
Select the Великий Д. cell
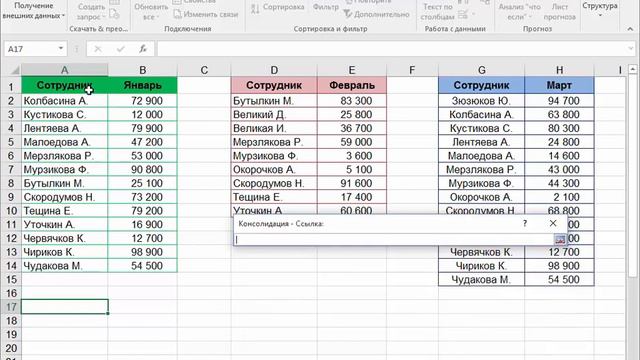tap(274, 115)
